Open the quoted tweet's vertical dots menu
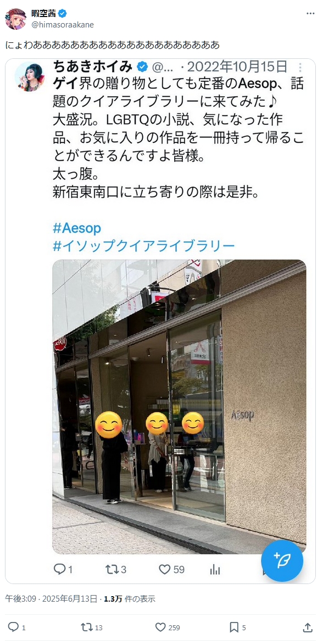Screen dimensions: 323x644 click(300, 68)
